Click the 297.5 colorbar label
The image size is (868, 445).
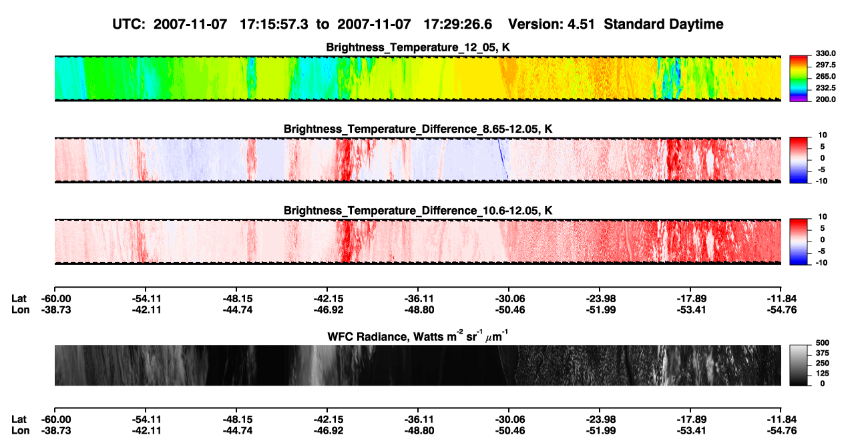[x=825, y=65]
